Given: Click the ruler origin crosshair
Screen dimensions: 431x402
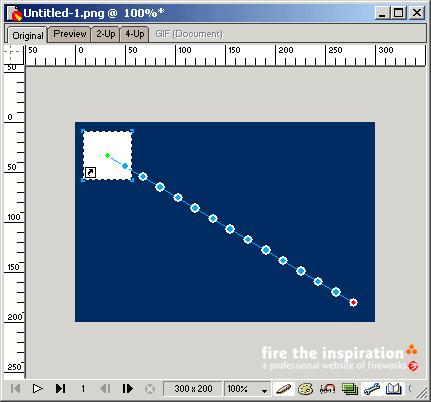Looking at the screenshot, I should (14, 55).
